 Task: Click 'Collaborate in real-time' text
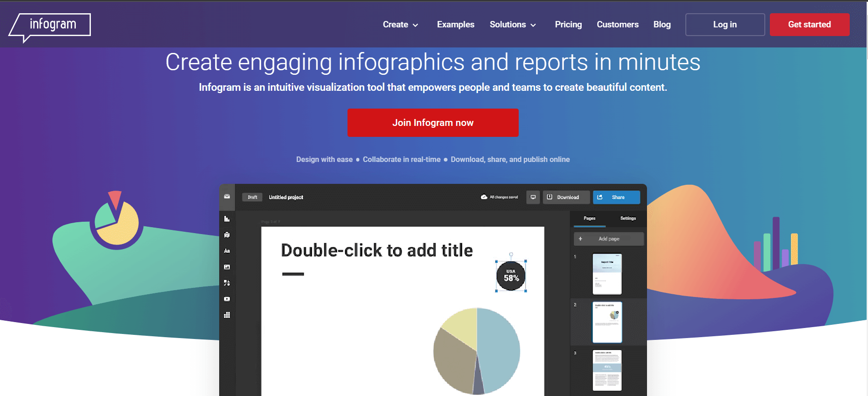401,159
